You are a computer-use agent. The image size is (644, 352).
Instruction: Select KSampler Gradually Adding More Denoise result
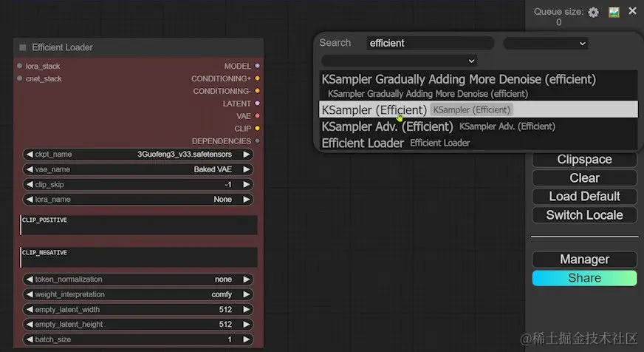pos(479,86)
